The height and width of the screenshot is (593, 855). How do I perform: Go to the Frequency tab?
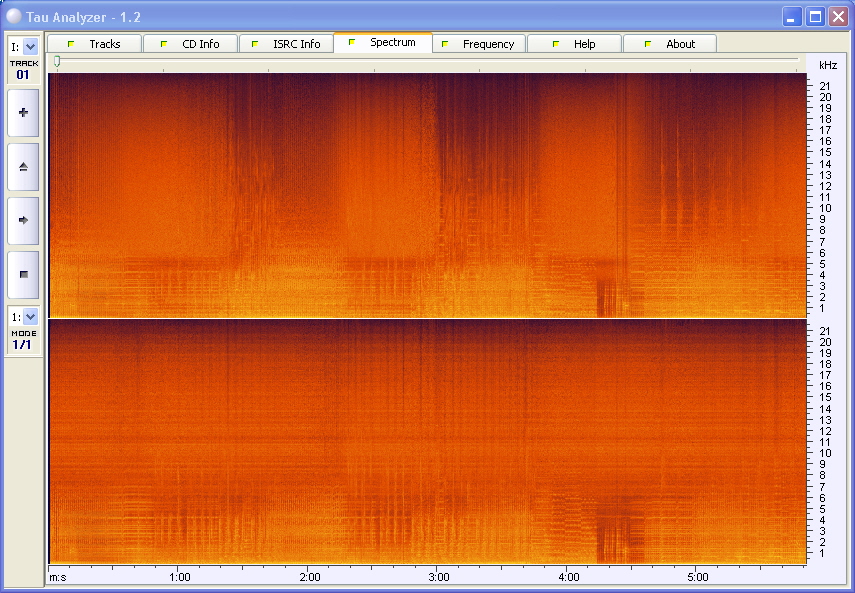tap(478, 44)
